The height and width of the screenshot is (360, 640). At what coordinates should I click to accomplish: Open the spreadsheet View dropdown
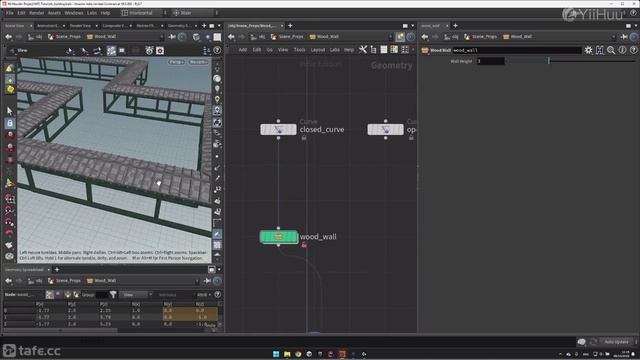[136, 295]
